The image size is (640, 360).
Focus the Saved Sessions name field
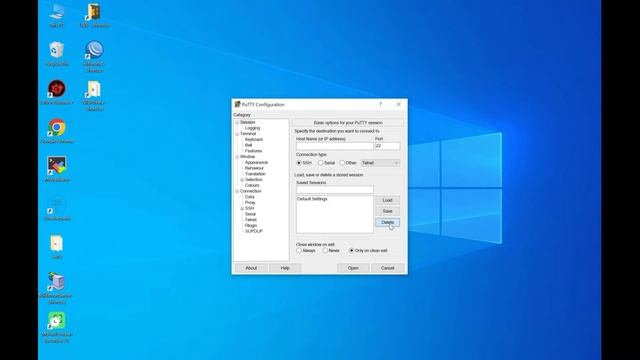[335, 190]
